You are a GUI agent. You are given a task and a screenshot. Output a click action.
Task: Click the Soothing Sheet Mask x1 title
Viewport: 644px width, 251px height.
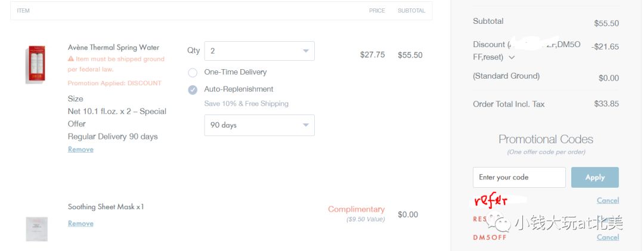pyautogui.click(x=106, y=207)
